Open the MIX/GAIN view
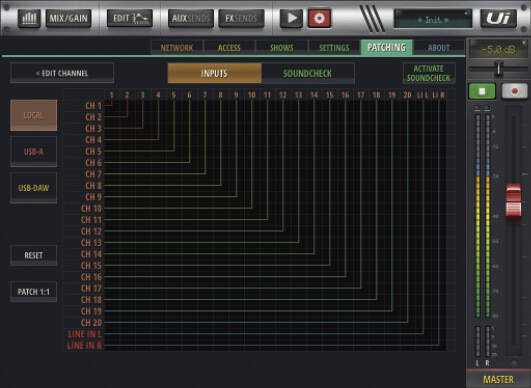 click(69, 18)
